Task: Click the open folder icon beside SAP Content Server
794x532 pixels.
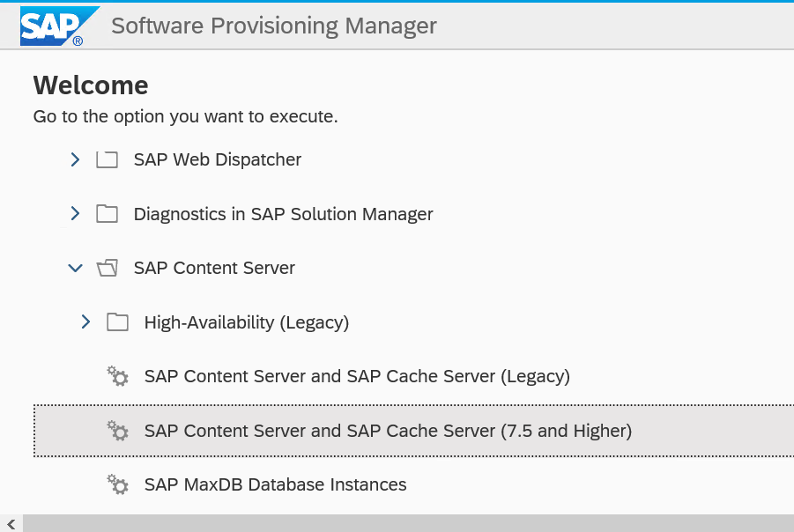Action: 106,268
